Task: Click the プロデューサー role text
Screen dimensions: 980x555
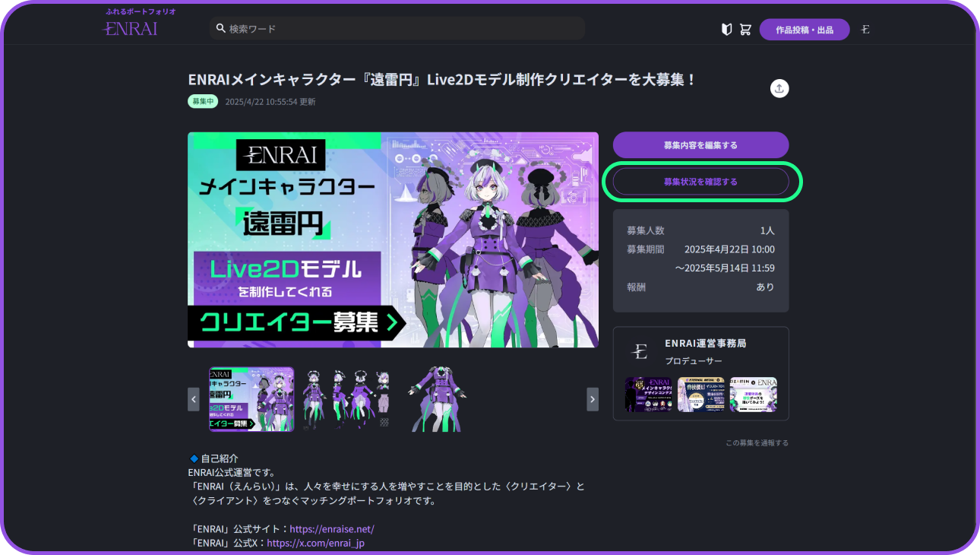Action: point(694,361)
